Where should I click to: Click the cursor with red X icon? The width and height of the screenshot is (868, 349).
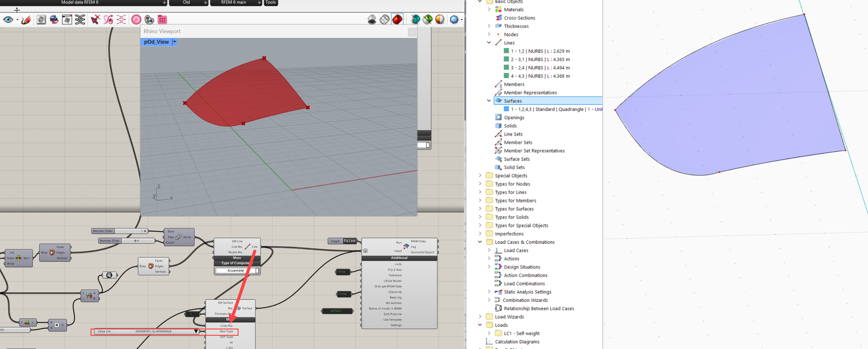[x=95, y=19]
